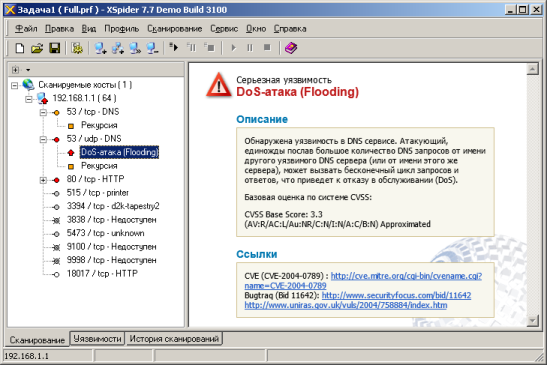Click the plain square stop toolbar icon

coord(267,47)
